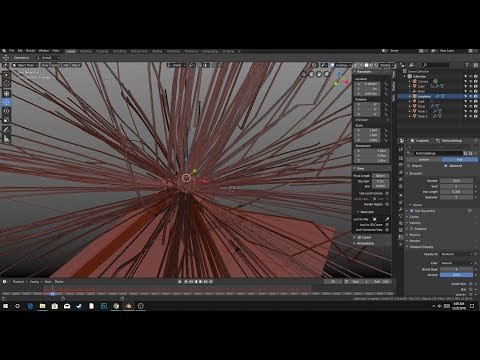Expand the Cube object in outliner
The image size is (480, 360).
(410, 86)
